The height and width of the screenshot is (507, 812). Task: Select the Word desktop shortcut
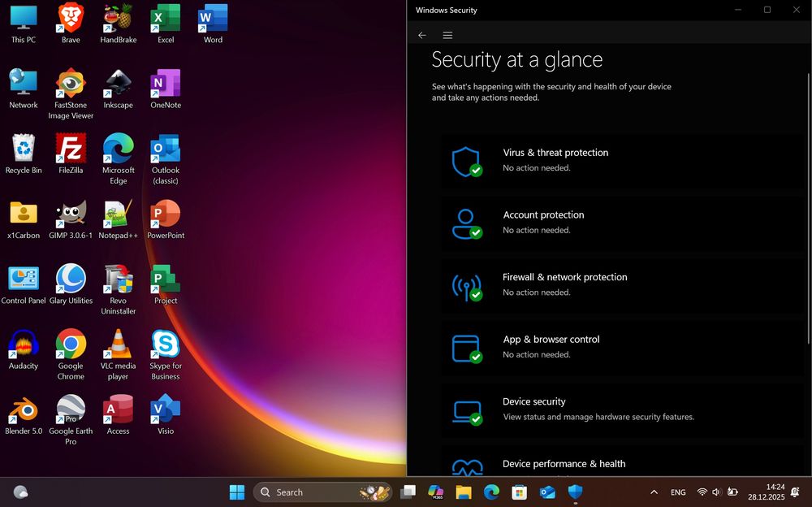tap(213, 24)
